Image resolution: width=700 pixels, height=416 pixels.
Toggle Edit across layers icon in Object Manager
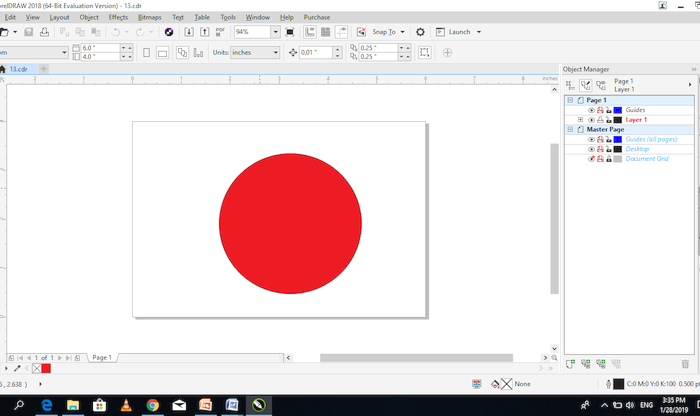(586, 85)
